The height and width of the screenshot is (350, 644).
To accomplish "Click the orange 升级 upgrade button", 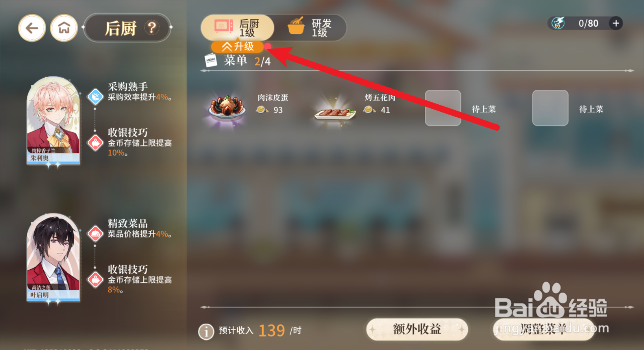I will pos(237,47).
